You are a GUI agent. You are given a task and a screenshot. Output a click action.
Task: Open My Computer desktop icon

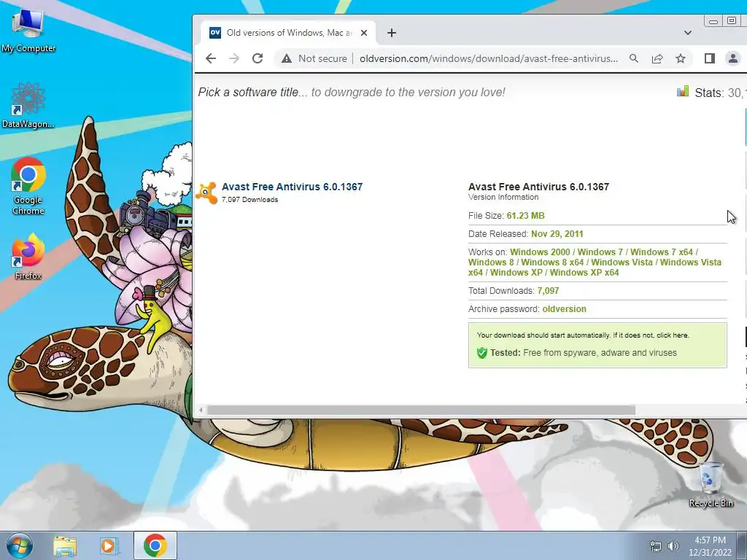click(x=28, y=30)
